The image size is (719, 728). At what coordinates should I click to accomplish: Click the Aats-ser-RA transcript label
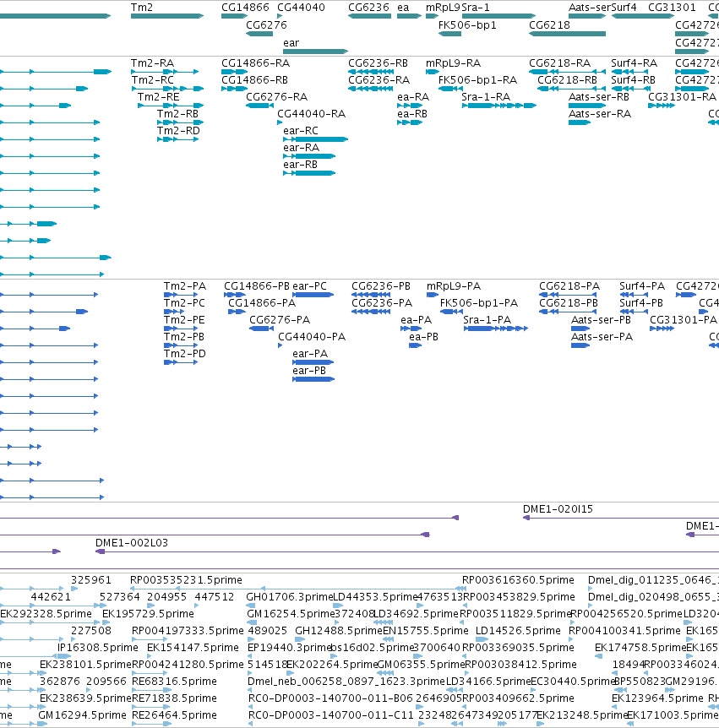(x=600, y=114)
